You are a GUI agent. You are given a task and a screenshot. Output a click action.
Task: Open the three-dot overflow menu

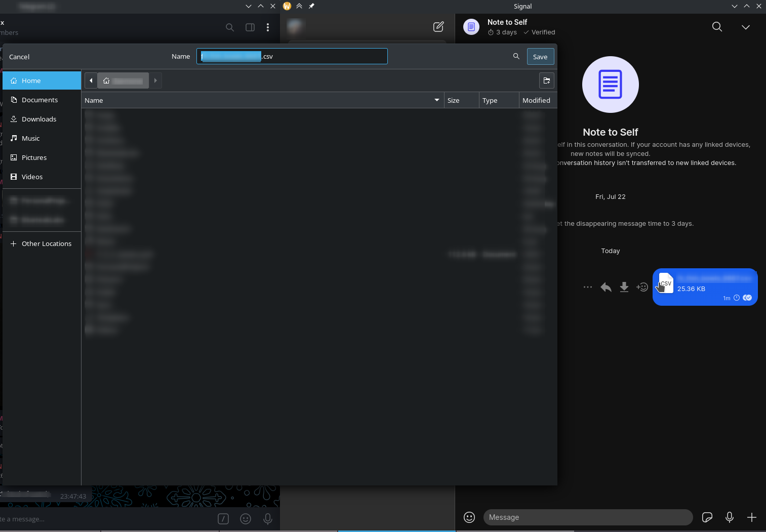pos(268,27)
